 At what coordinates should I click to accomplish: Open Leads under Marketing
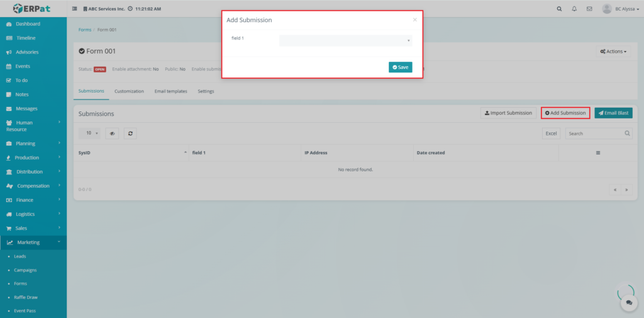pos(20,256)
